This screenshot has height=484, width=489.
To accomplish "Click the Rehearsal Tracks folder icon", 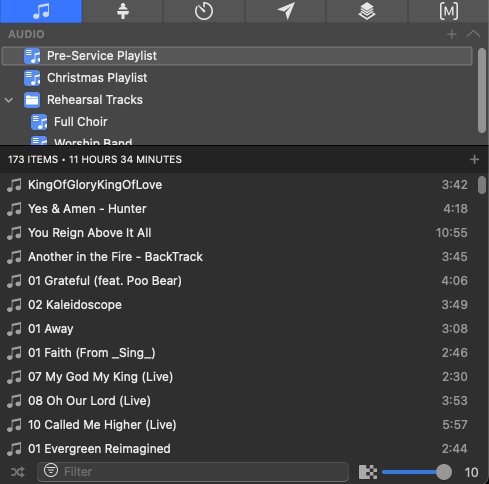I will pyautogui.click(x=32, y=100).
